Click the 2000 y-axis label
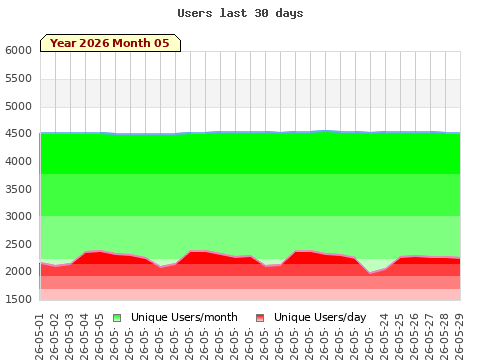The image size is (480, 360). click(18, 271)
